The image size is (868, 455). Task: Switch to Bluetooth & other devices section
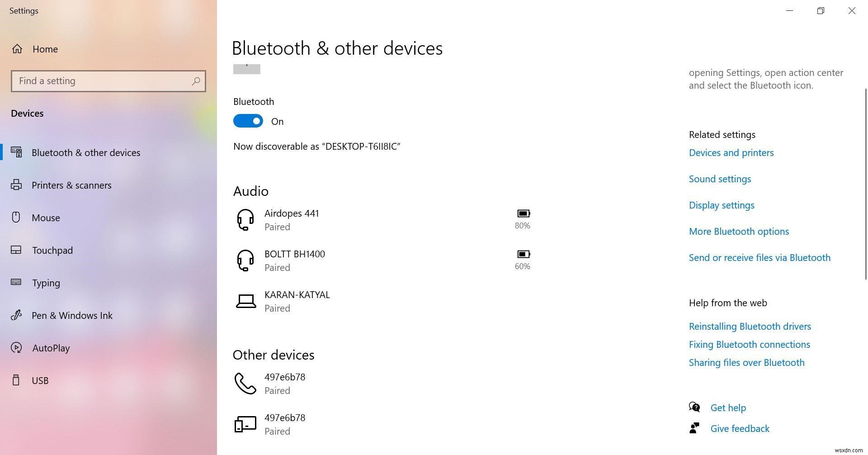pyautogui.click(x=86, y=152)
